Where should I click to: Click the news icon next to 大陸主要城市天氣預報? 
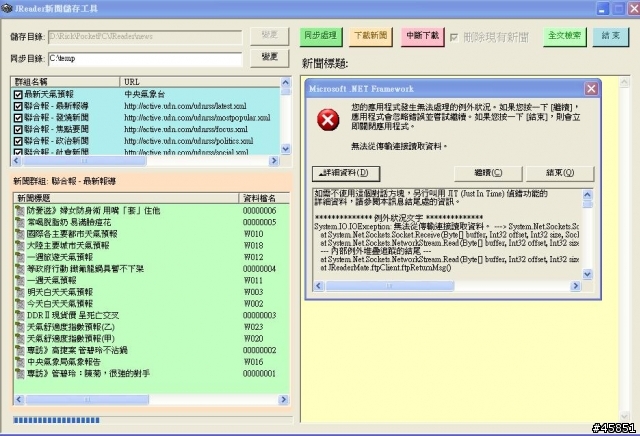click(20, 246)
